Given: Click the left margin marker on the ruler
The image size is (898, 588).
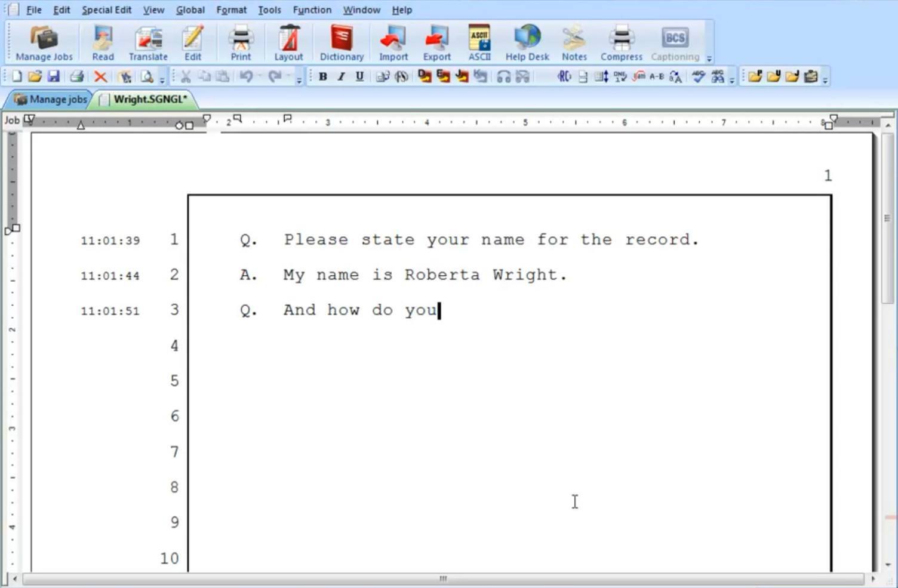Looking at the screenshot, I should [x=81, y=125].
